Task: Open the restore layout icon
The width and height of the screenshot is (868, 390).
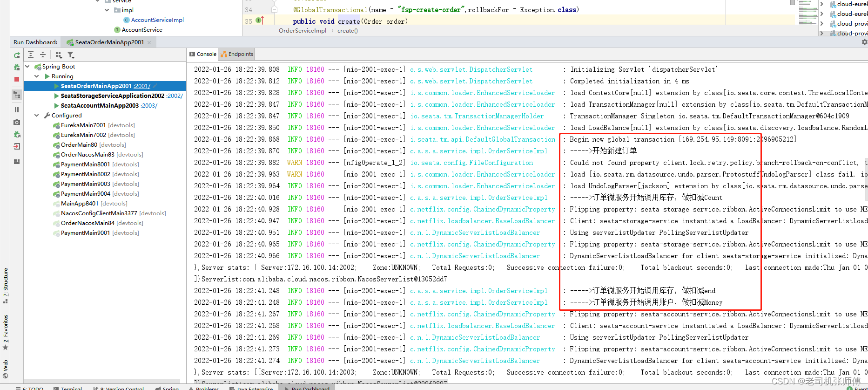Action: [x=17, y=162]
